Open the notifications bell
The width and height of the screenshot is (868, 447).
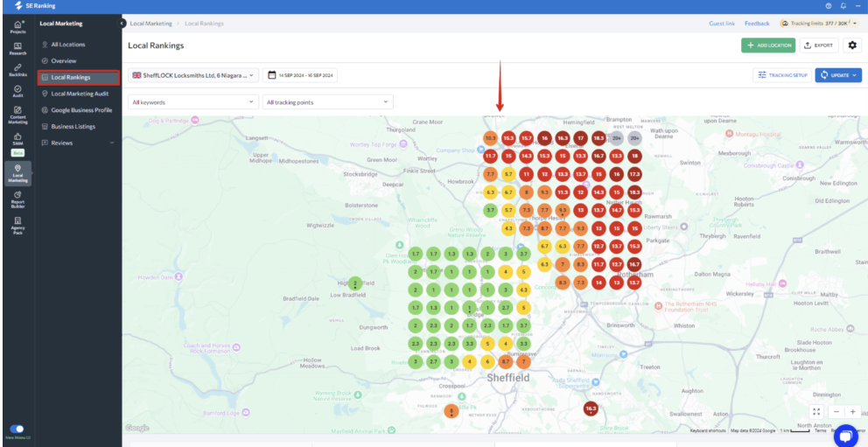coord(843,6)
